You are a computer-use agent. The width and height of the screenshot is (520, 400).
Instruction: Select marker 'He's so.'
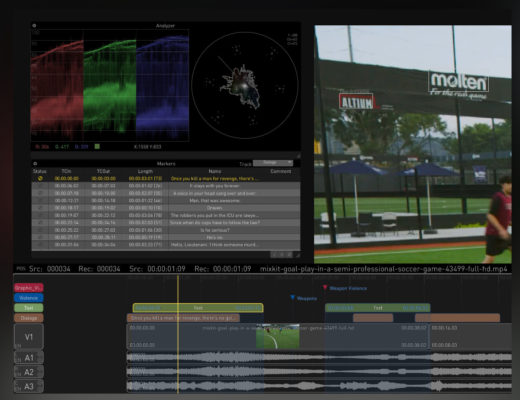click(166, 237)
